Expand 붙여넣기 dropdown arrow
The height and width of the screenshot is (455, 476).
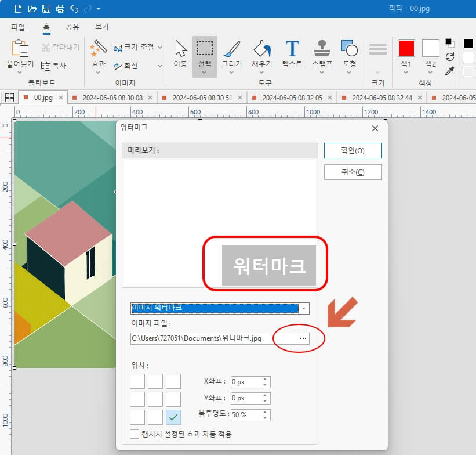pyautogui.click(x=20, y=73)
